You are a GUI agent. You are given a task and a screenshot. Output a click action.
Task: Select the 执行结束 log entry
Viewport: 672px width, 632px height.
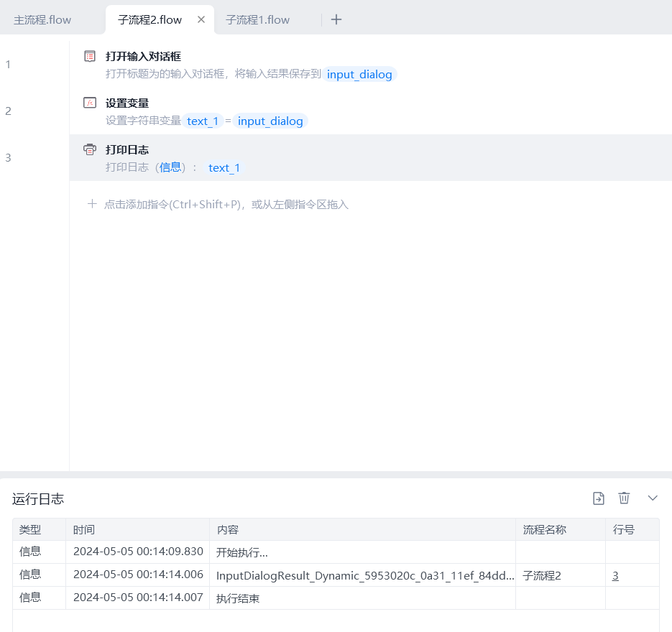(x=237, y=598)
